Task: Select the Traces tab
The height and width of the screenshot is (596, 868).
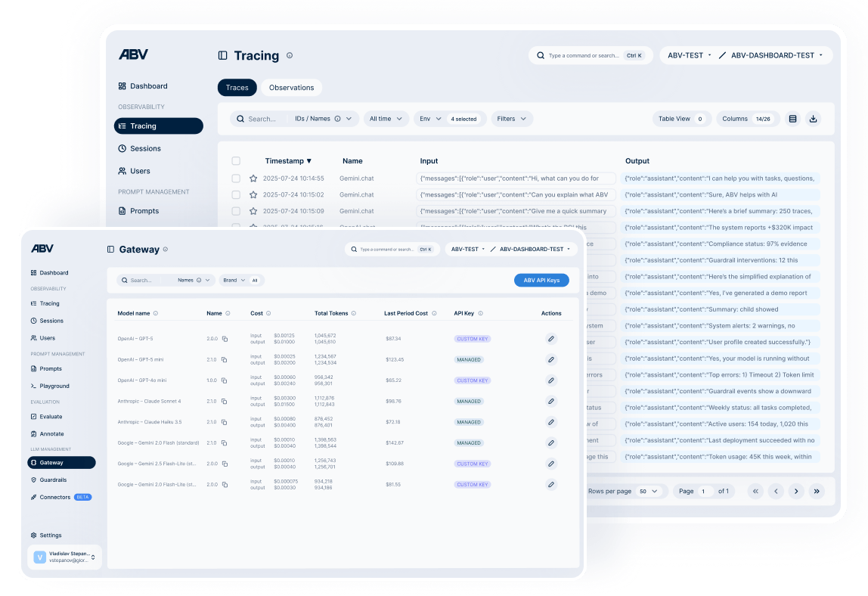Action: (x=237, y=87)
